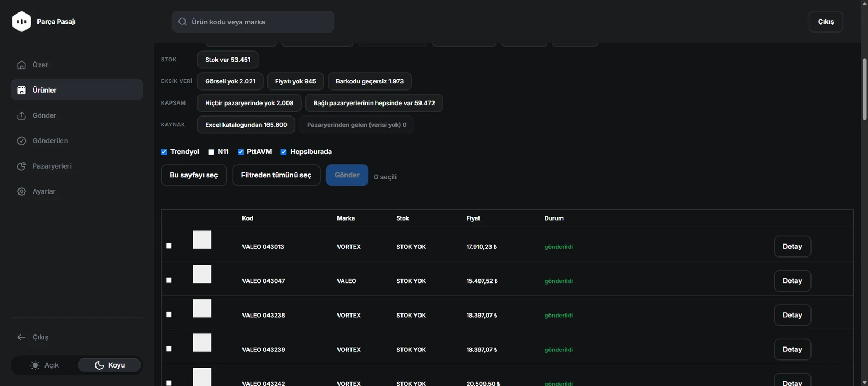Click the blue Gönder button
868x386 pixels.
(347, 175)
